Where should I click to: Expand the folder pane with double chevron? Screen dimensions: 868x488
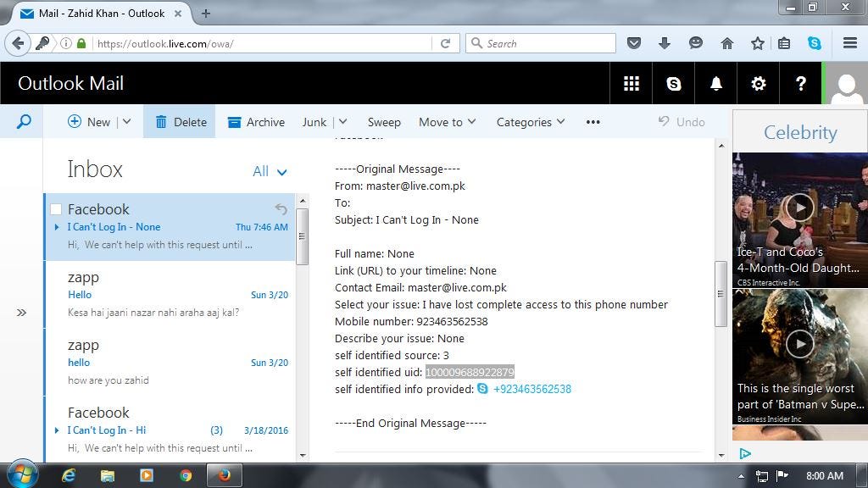point(21,313)
